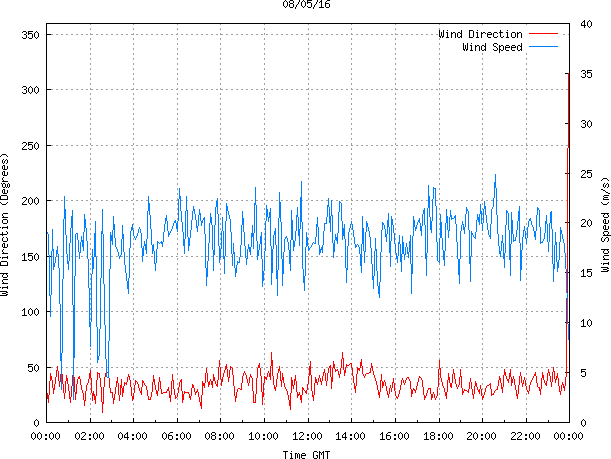
Task: Click the 18:00 time label
Action: 439,436
